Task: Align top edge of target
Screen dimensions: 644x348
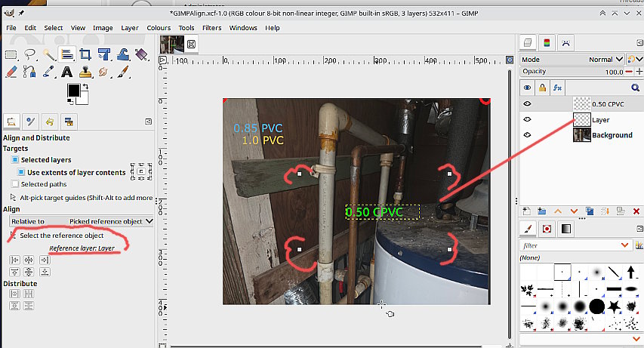Action: (x=14, y=272)
